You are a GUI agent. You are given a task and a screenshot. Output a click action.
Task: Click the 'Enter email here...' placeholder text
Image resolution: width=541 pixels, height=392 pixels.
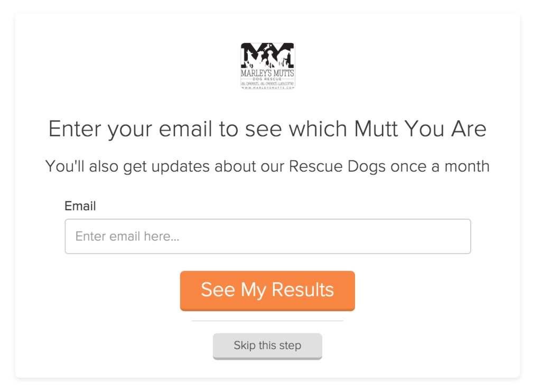[x=127, y=236]
